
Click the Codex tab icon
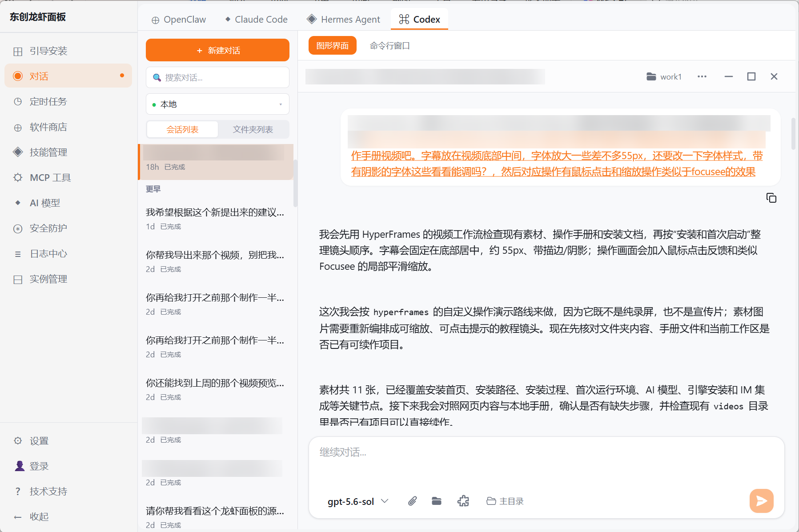[404, 19]
